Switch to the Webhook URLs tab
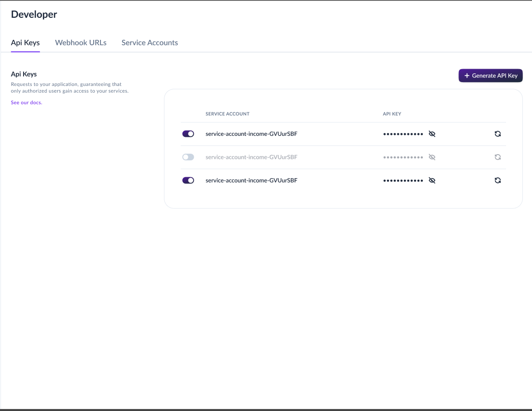The image size is (532, 411). point(80,42)
